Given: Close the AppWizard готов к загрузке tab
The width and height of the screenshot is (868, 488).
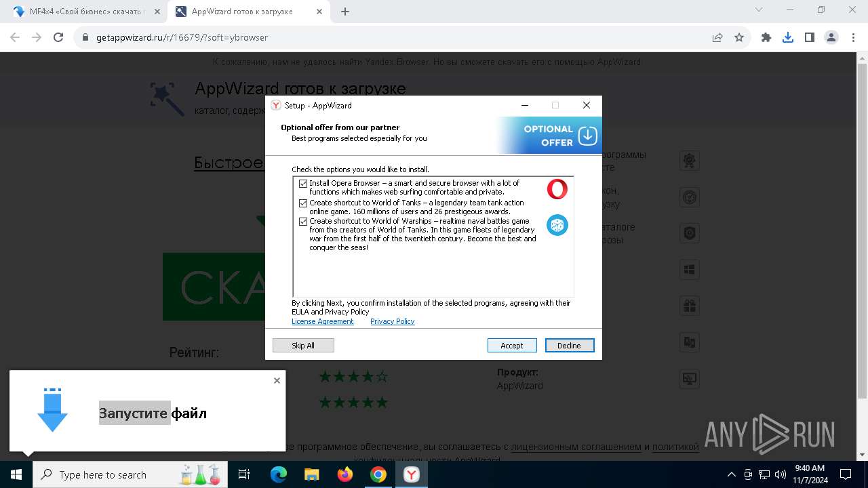Looking at the screenshot, I should (x=320, y=12).
